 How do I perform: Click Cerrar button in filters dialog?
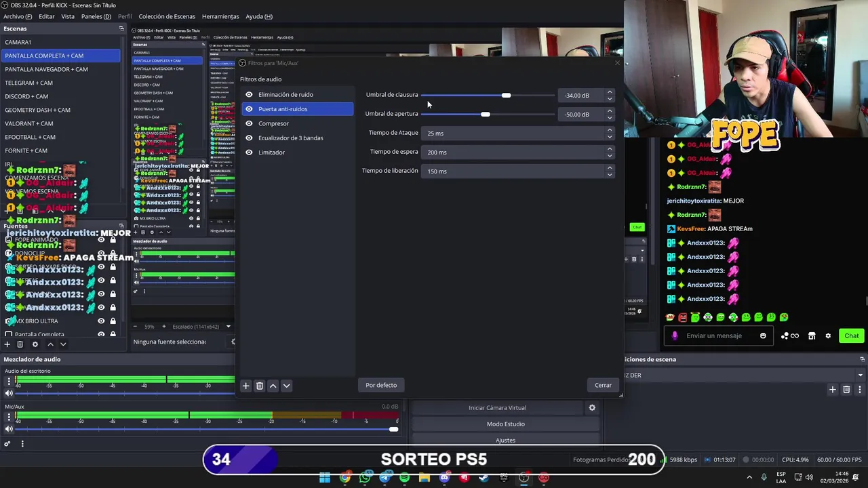click(603, 385)
